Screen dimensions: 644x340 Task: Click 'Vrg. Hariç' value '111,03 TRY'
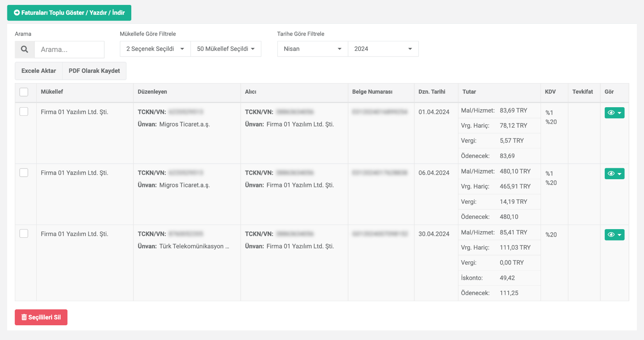click(515, 248)
